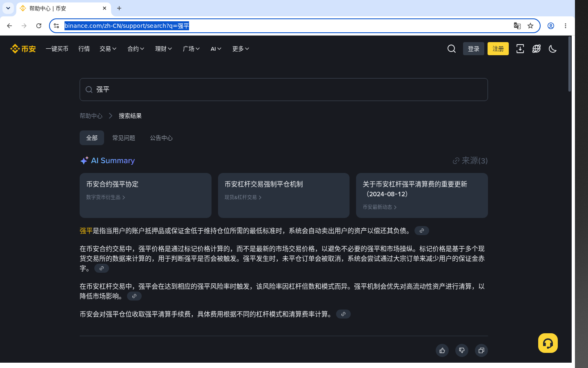Click the thumbs down feedback button
The height and width of the screenshot is (368, 588).
pyautogui.click(x=462, y=350)
